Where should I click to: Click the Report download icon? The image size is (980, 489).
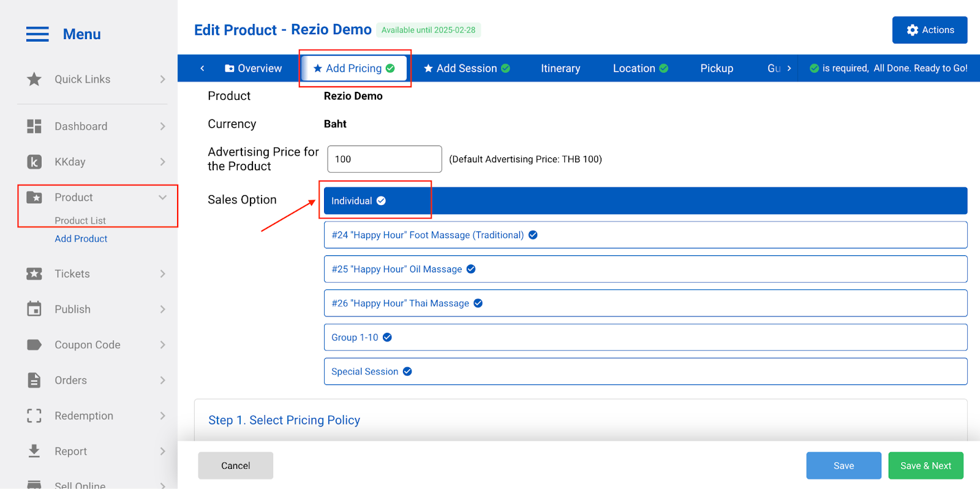[34, 451]
